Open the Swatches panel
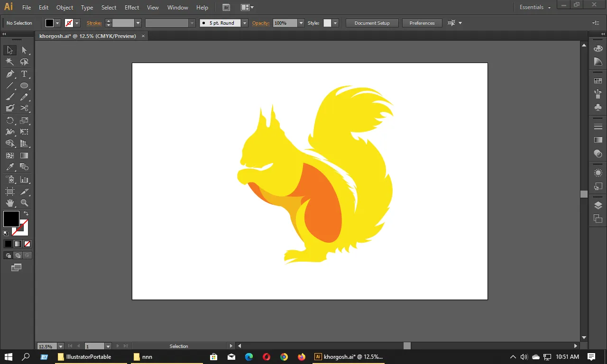This screenshot has width=607, height=364. (598, 81)
